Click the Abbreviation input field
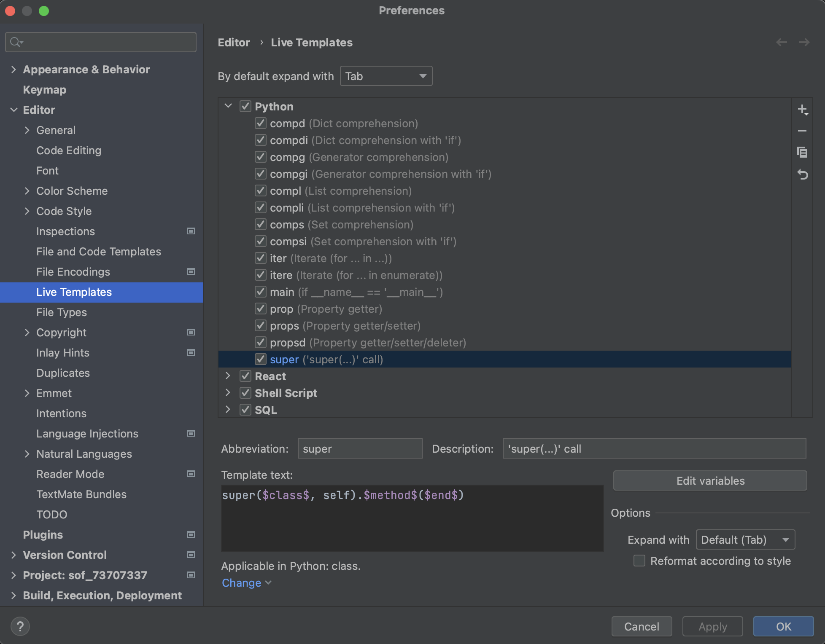 tap(360, 448)
